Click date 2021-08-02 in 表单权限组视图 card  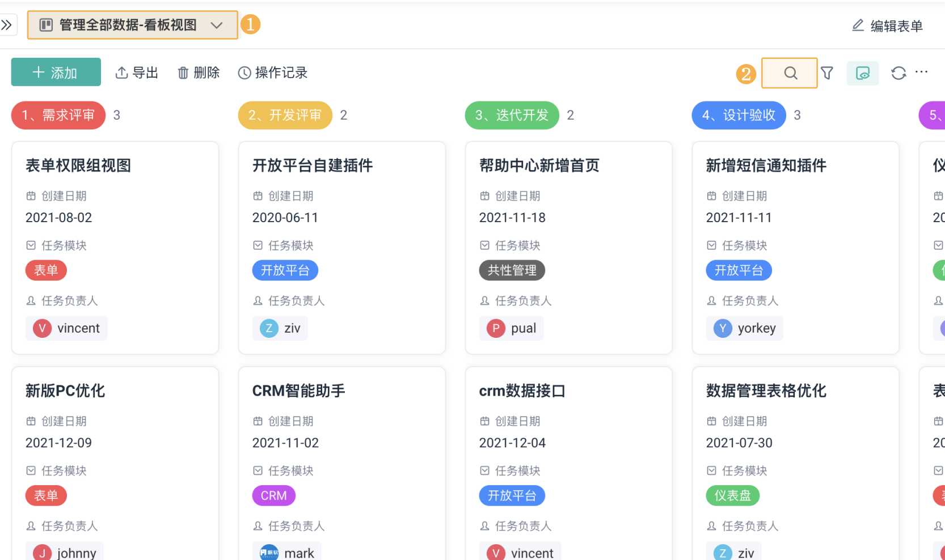[x=59, y=218]
